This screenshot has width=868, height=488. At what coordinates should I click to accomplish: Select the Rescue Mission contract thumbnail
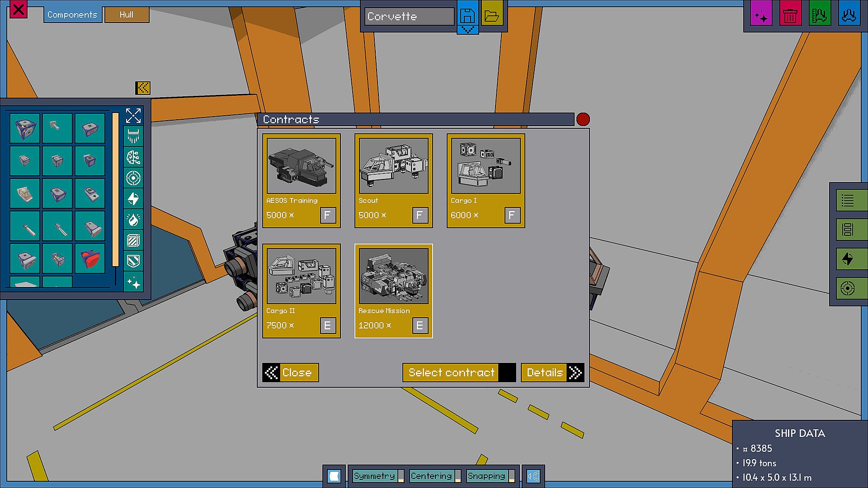tap(393, 276)
